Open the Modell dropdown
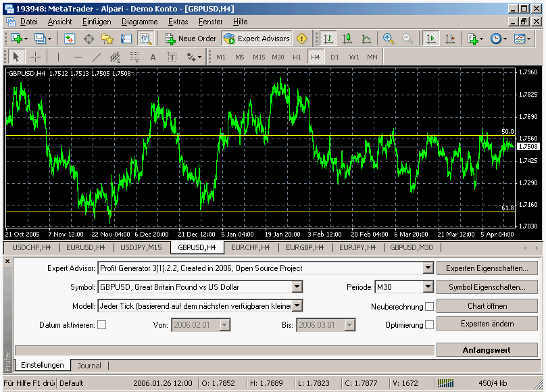546x392 pixels. click(x=297, y=306)
